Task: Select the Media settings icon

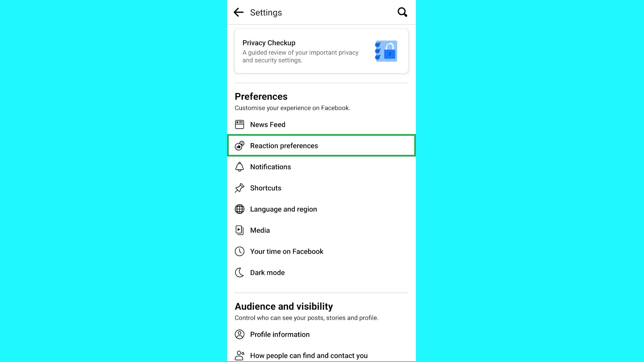Action: (x=239, y=230)
